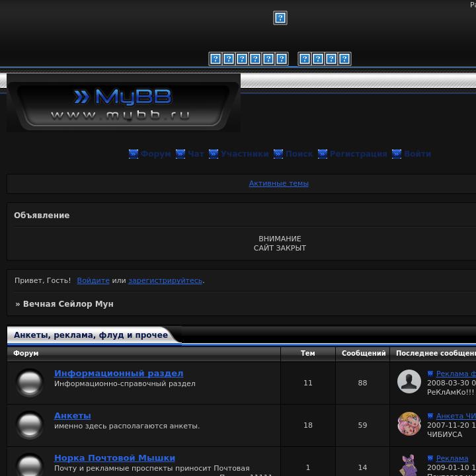
Task: Click the Объявление heading
Action: click(x=42, y=216)
